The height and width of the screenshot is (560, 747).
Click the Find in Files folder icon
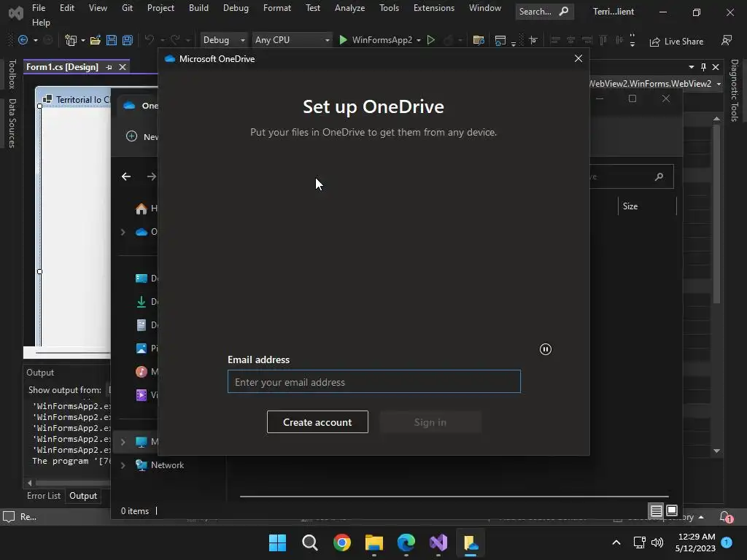[x=479, y=41]
